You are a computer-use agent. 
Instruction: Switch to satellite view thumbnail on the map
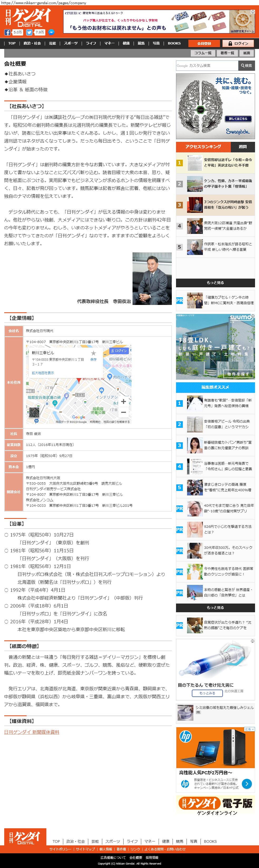(x=34, y=413)
